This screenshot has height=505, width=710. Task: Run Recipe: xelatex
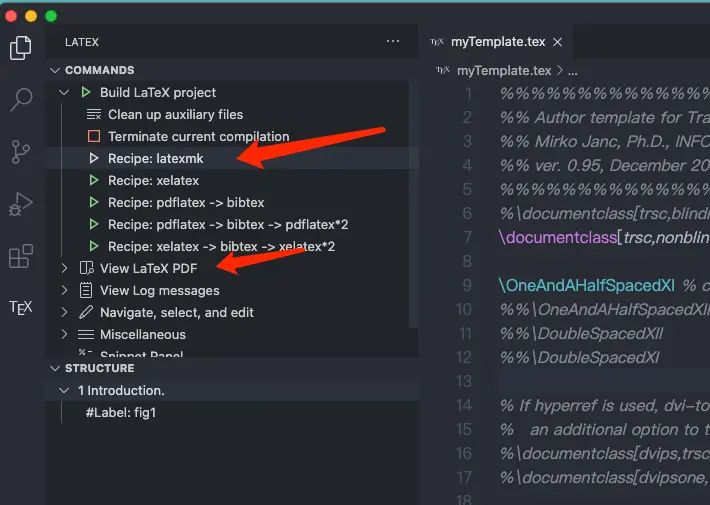click(154, 180)
